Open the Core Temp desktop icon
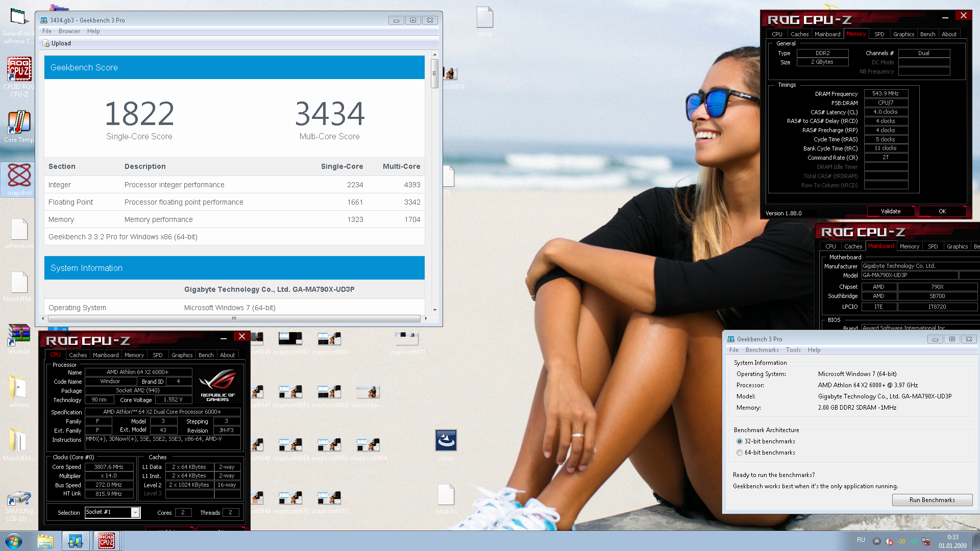Viewport: 980px width, 551px height. coord(19,127)
